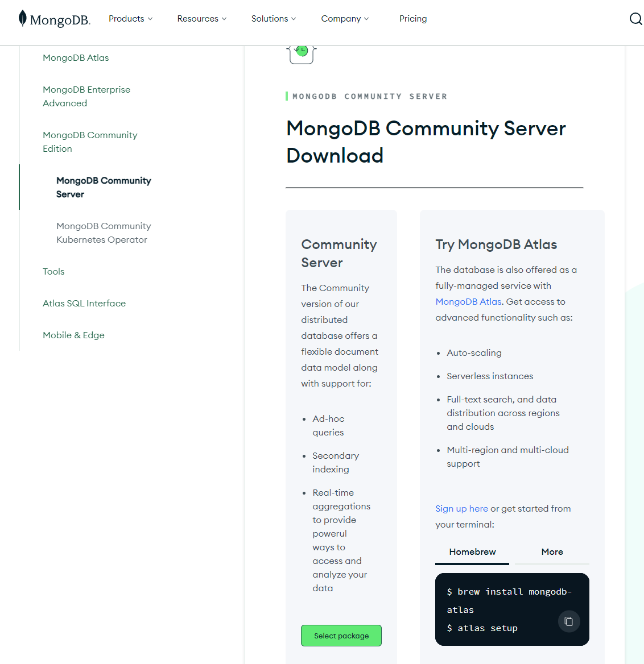Switch to the Homebrew tab
The width and height of the screenshot is (644, 664).
pyautogui.click(x=472, y=552)
